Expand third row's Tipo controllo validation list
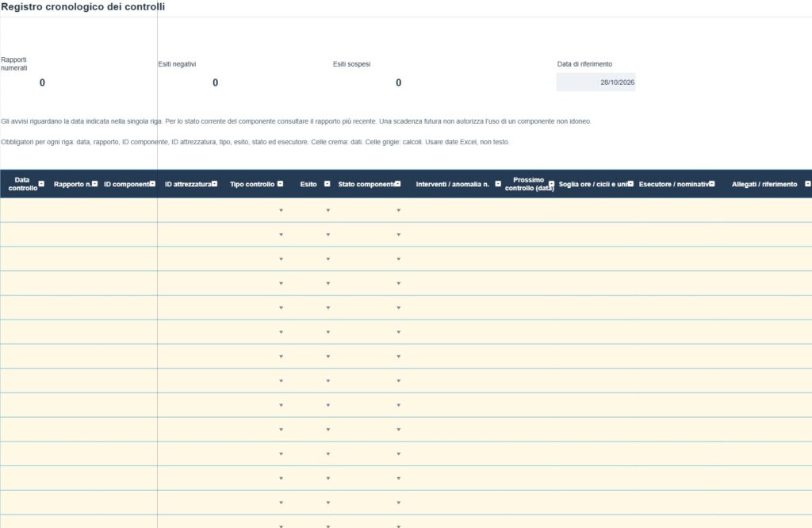This screenshot has width=812, height=528. 282,259
